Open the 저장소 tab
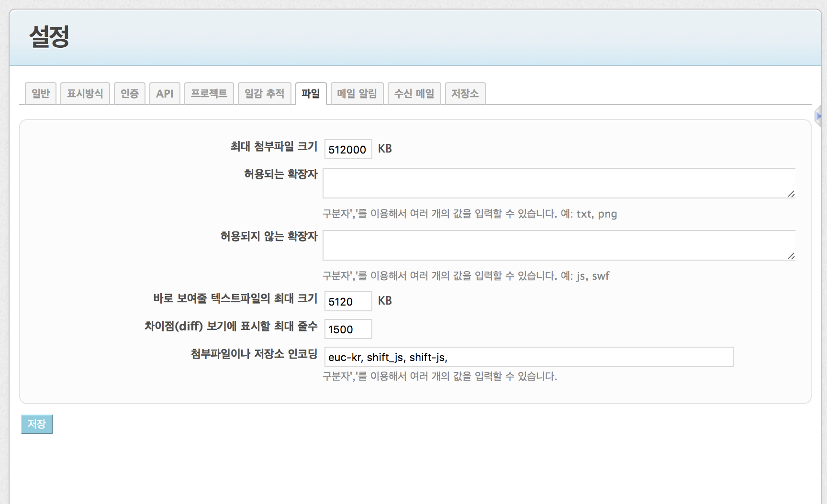827x504 pixels. click(465, 94)
